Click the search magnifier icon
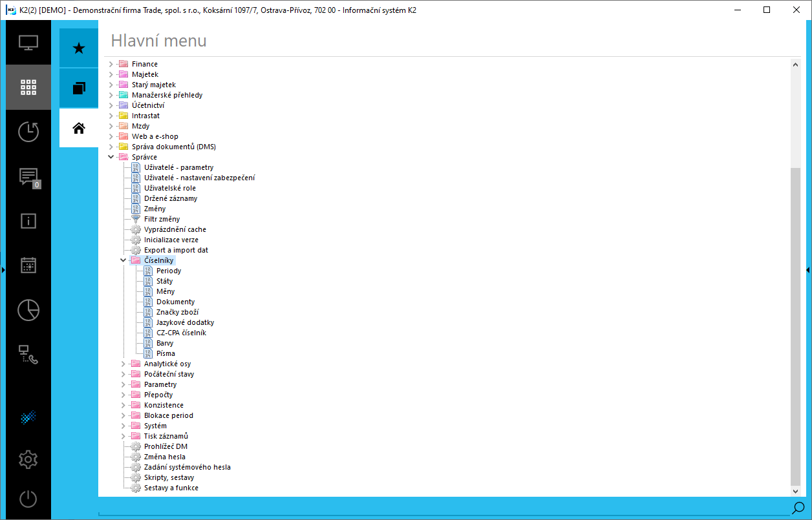The image size is (812, 520). pos(798,508)
